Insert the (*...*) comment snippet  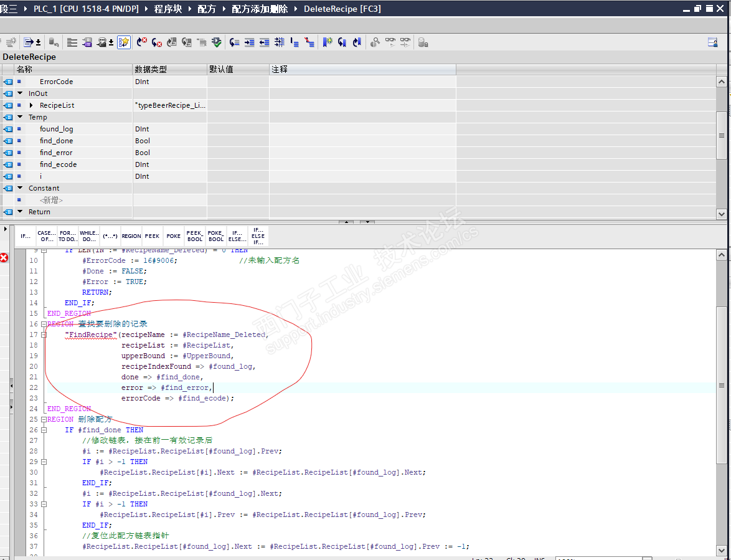(x=110, y=236)
